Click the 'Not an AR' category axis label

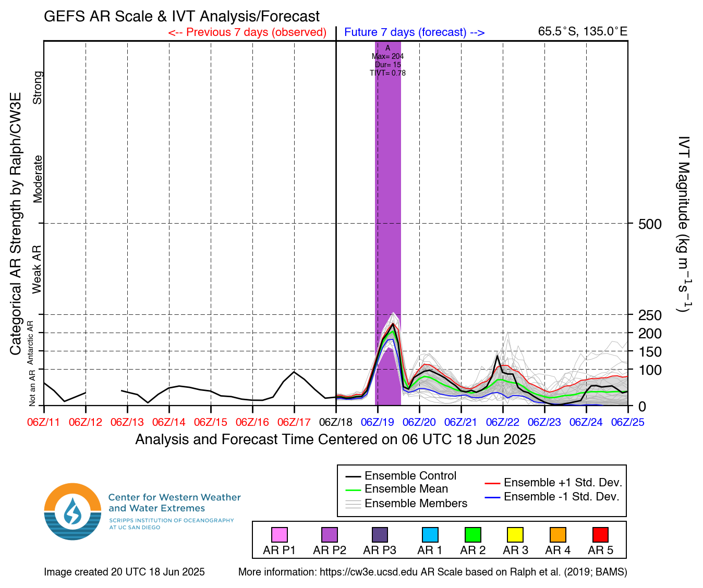coord(32,388)
